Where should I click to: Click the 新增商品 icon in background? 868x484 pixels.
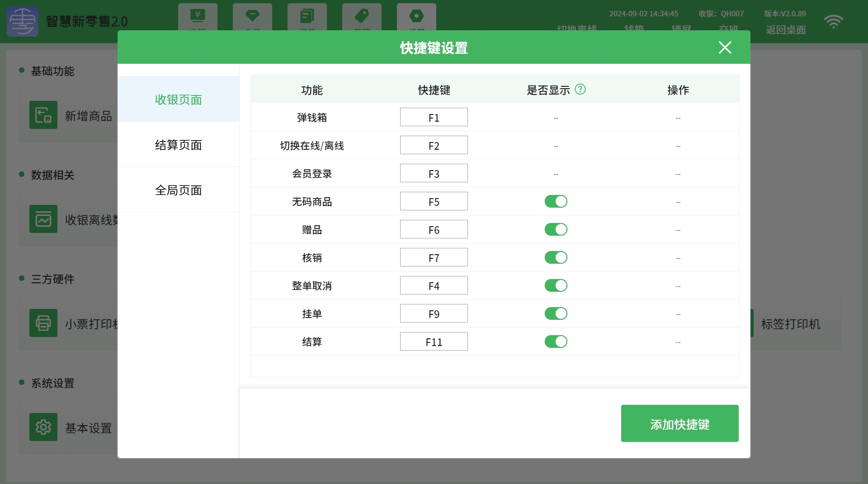43,115
